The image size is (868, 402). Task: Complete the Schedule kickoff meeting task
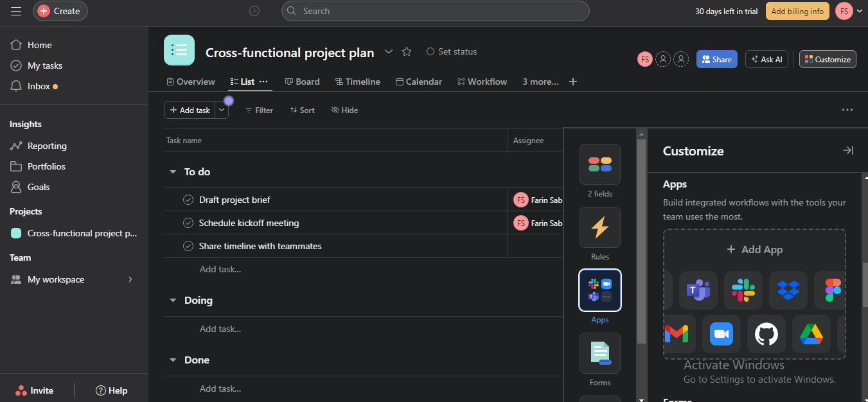click(x=188, y=223)
